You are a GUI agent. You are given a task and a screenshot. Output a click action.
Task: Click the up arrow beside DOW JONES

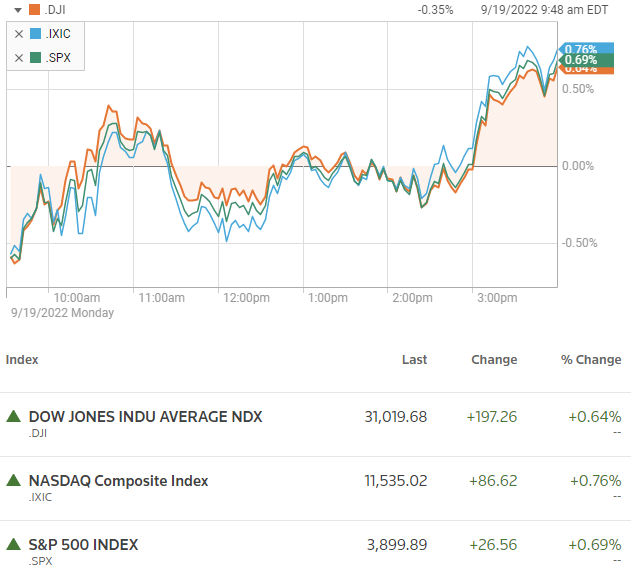tap(14, 416)
